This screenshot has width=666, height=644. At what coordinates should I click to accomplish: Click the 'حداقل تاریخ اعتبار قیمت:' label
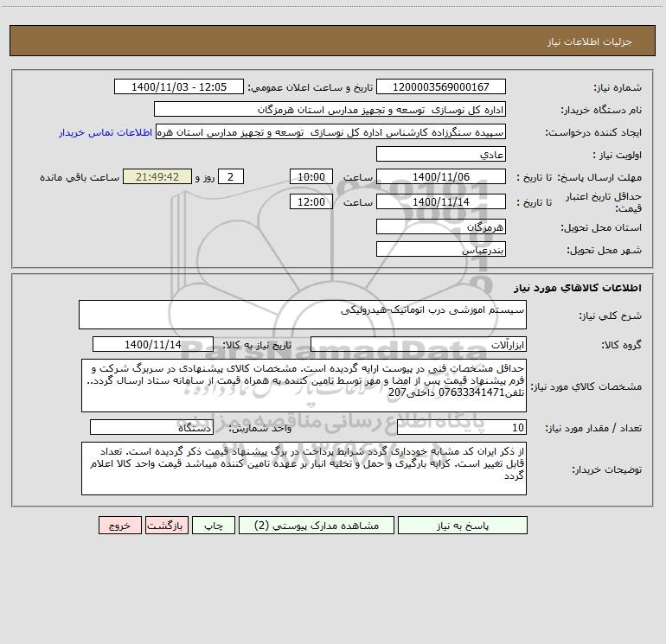pos(604,202)
